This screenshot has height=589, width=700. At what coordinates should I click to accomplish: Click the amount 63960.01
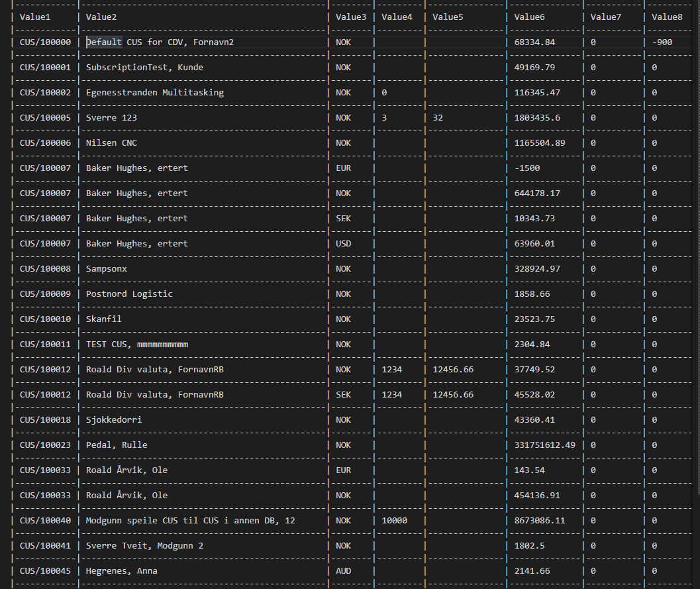[x=535, y=244]
